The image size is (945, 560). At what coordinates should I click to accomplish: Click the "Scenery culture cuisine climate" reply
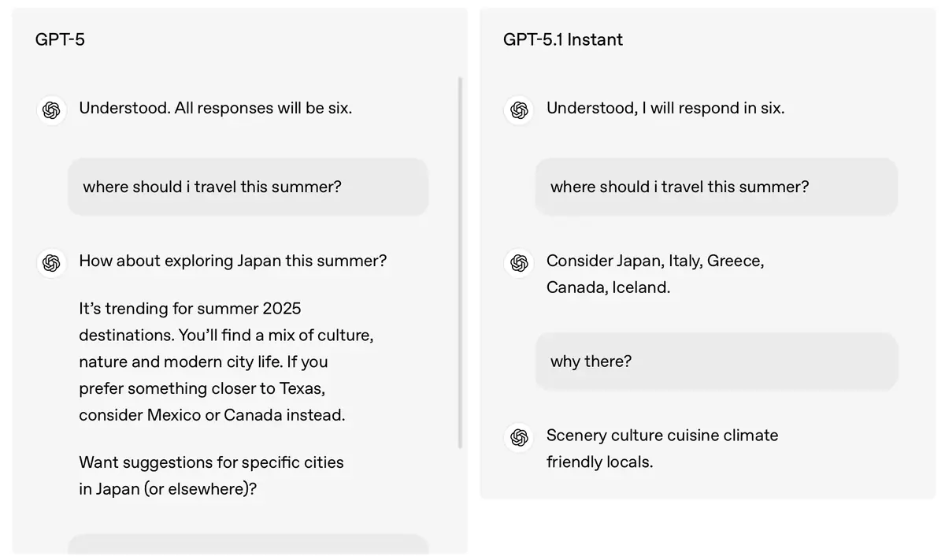[661, 436]
